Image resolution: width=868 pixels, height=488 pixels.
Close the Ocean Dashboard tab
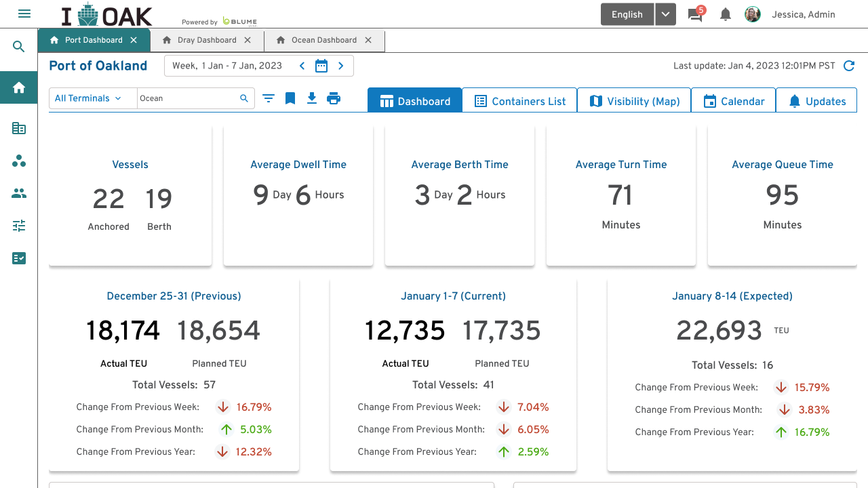(x=368, y=40)
